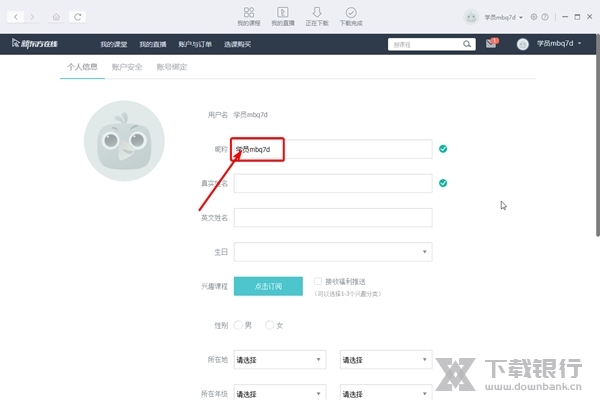Click the vertical scrollbar on the right
600x400 pixels.
(x=598, y=136)
